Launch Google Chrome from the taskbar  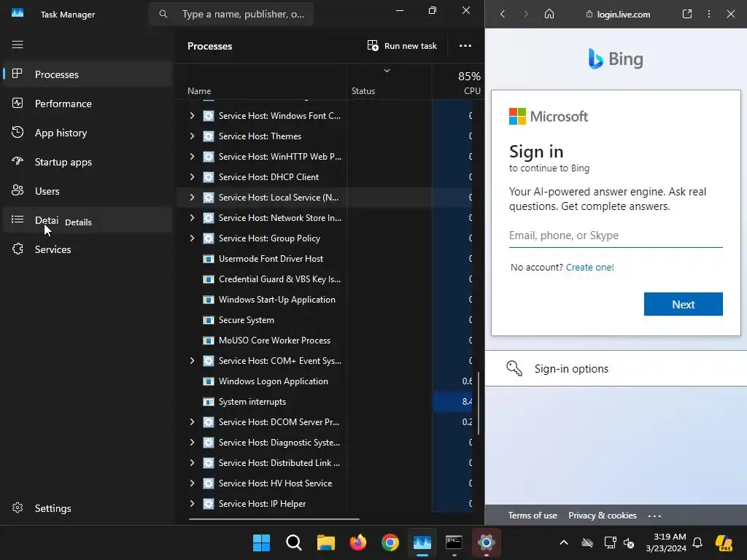390,542
